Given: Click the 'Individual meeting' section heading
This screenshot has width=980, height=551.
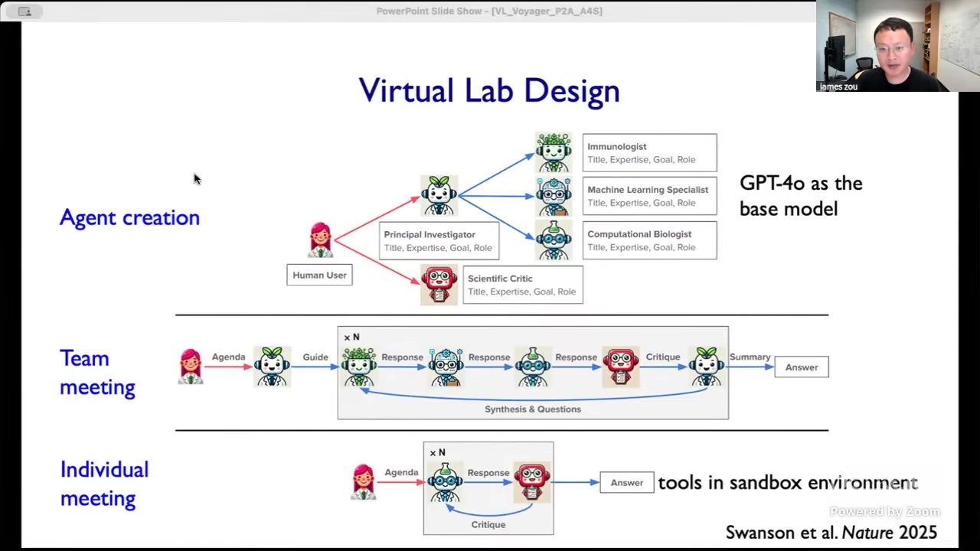Looking at the screenshot, I should [x=104, y=484].
